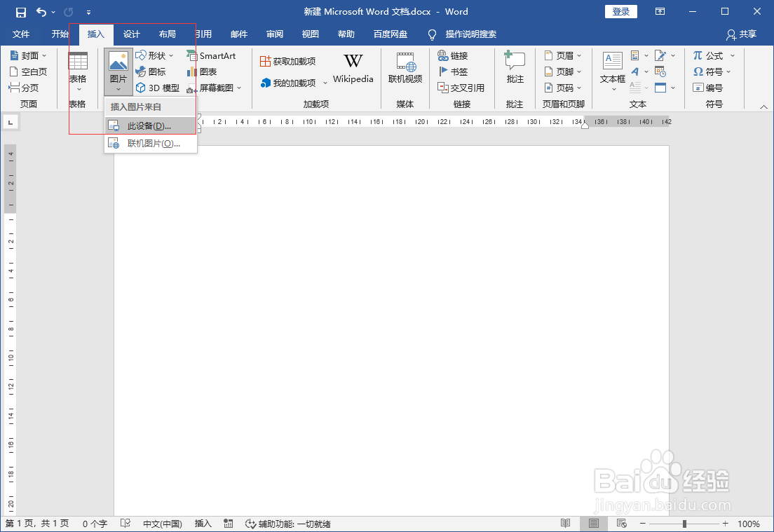Click the Save icon in quick access toolbar
Viewport: 774px width, 532px height.
point(21,13)
